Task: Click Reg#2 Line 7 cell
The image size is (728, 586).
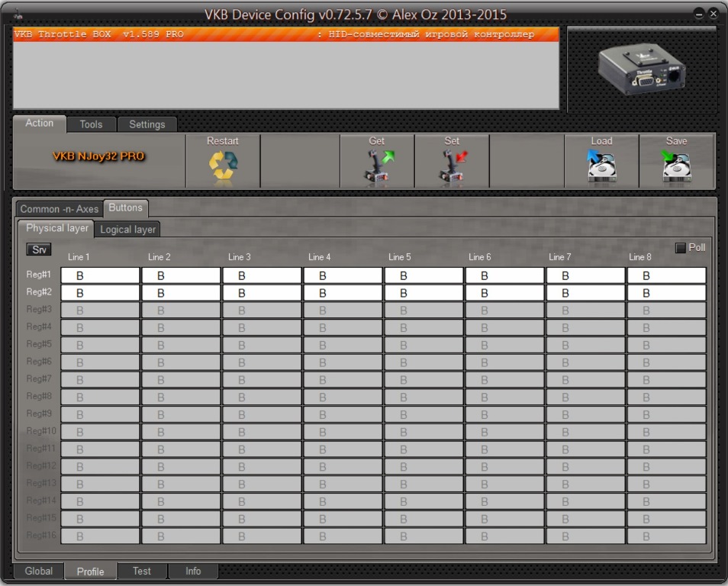Action: [x=585, y=293]
